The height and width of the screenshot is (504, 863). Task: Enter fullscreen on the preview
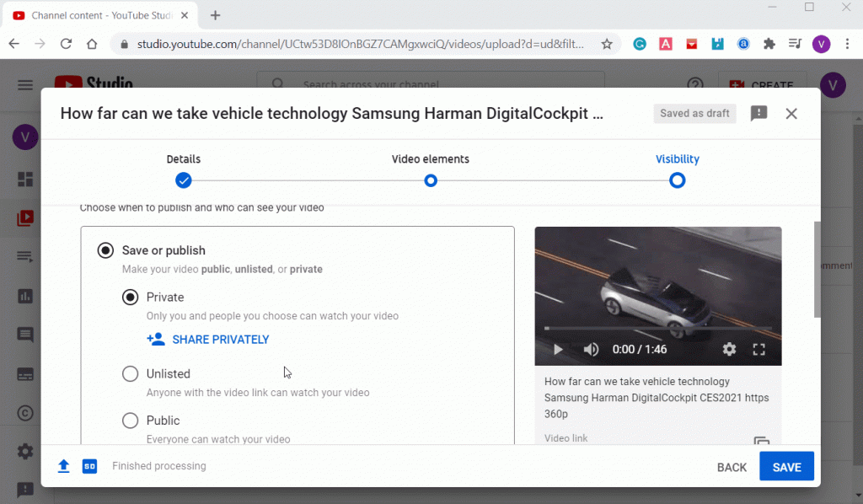[759, 350]
